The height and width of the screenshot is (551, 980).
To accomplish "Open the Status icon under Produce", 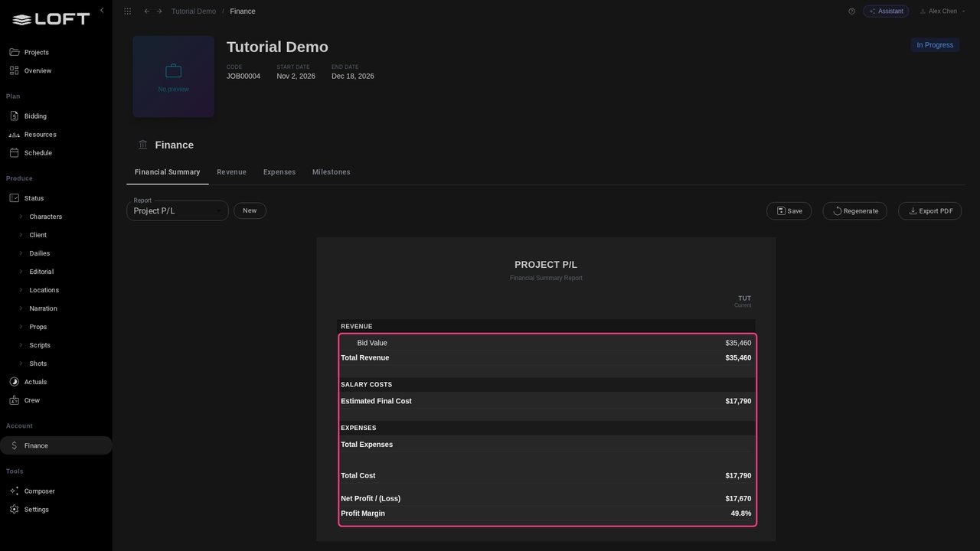I will (15, 198).
